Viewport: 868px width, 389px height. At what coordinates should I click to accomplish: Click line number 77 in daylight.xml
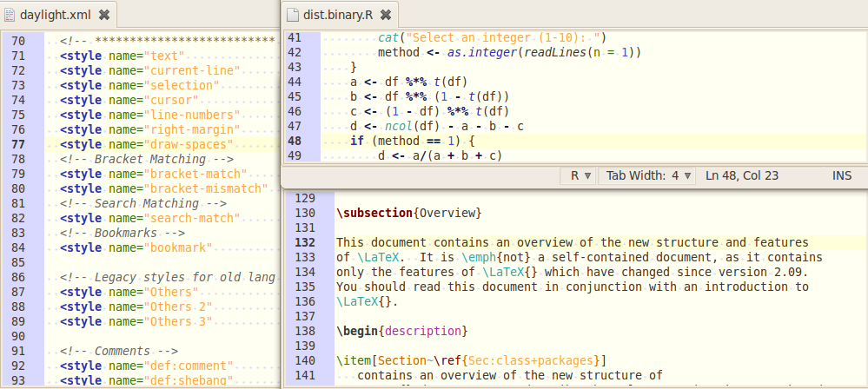18,144
